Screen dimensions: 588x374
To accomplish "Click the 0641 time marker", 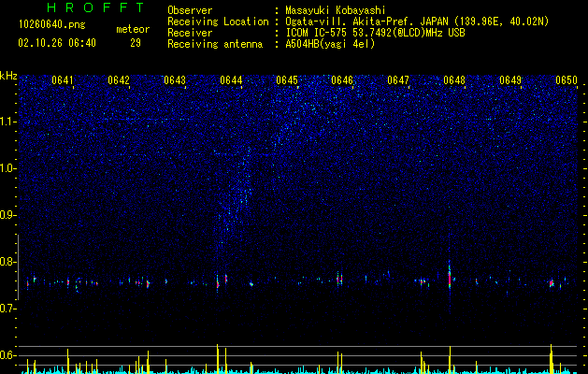I will (x=63, y=80).
